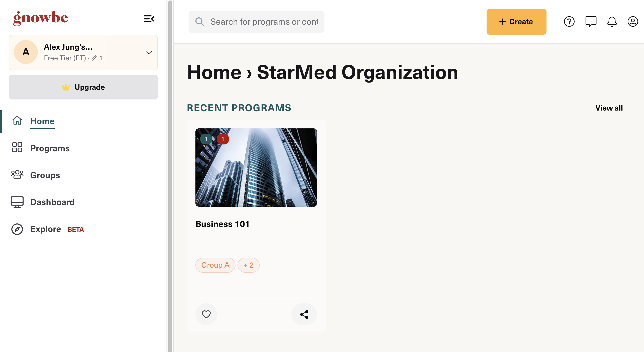The image size is (644, 352).
Task: Open Explore BETA in the sidebar
Action: (x=48, y=229)
